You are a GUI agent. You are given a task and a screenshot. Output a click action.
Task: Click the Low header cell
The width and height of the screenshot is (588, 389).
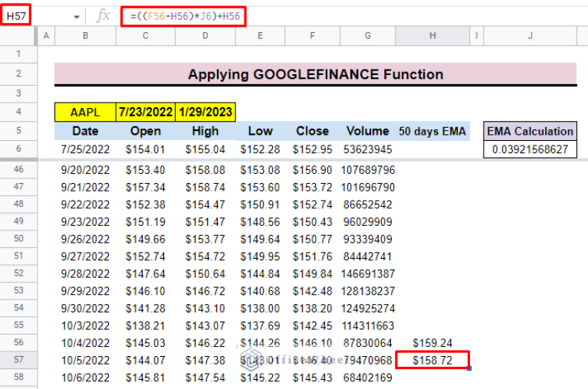260,131
